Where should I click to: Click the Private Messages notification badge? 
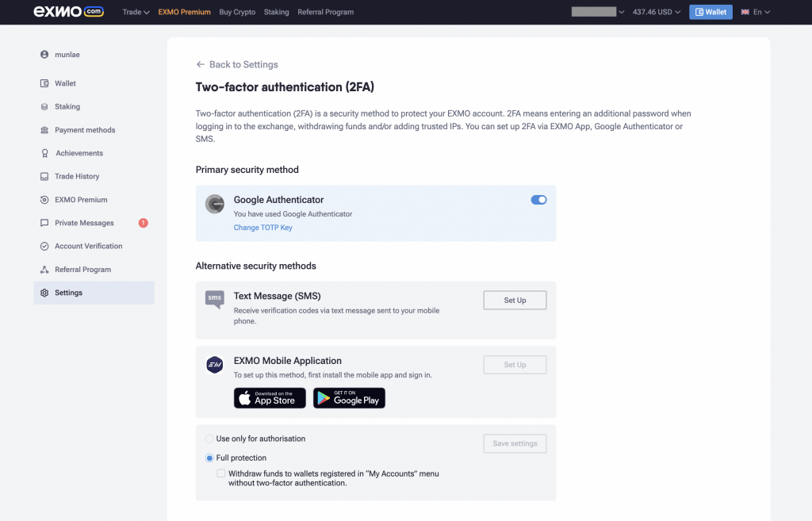[x=144, y=223]
